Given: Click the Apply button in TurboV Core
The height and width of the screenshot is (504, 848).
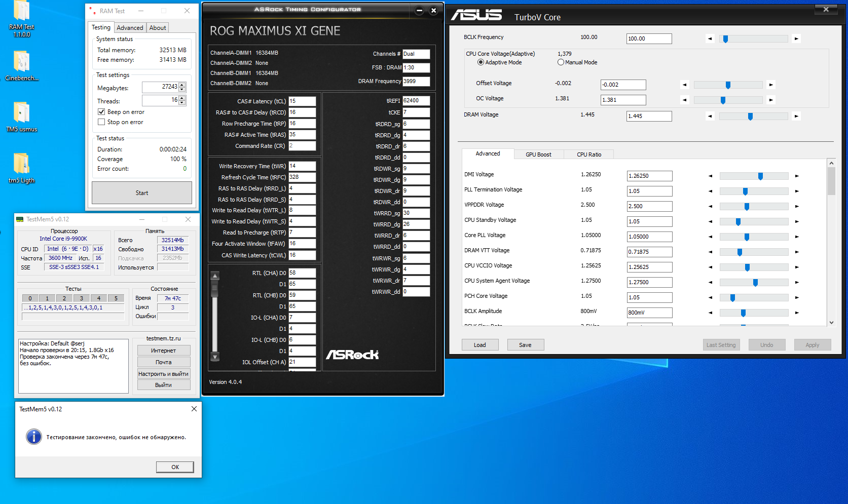Looking at the screenshot, I should click(x=813, y=345).
